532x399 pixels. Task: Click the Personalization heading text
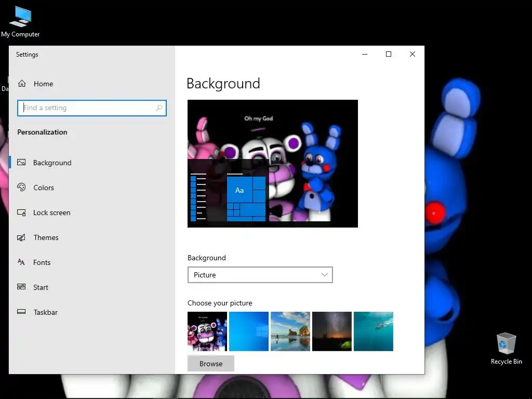click(43, 132)
